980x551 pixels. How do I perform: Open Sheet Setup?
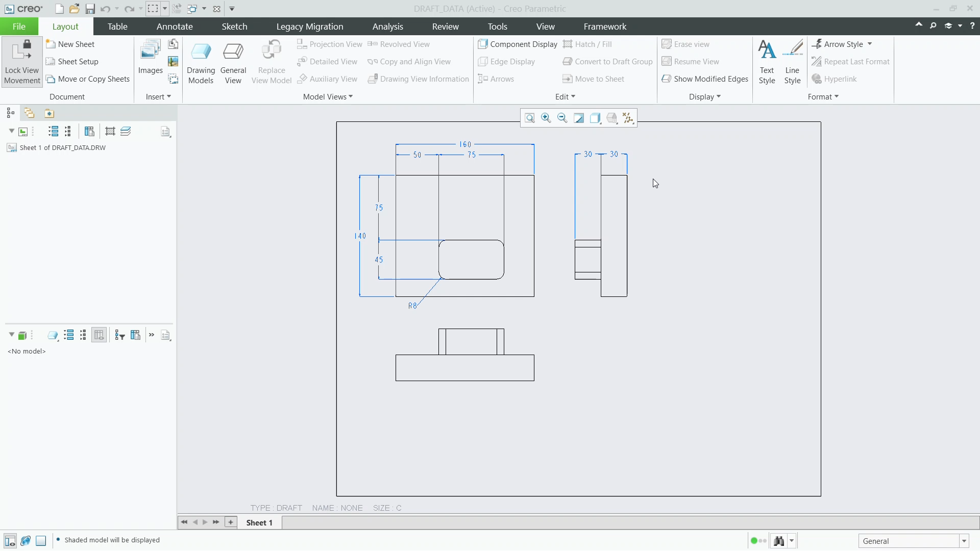pyautogui.click(x=72, y=62)
